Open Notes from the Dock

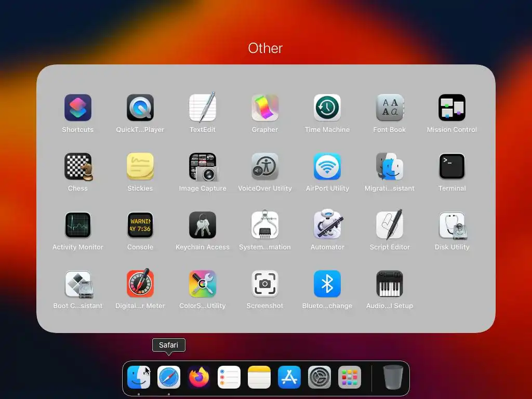(259, 377)
